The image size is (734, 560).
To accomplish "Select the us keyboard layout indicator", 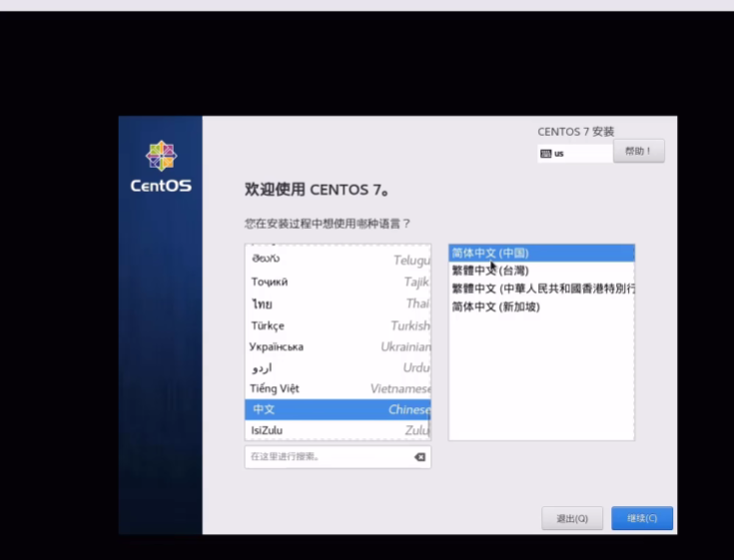I will 575,154.
